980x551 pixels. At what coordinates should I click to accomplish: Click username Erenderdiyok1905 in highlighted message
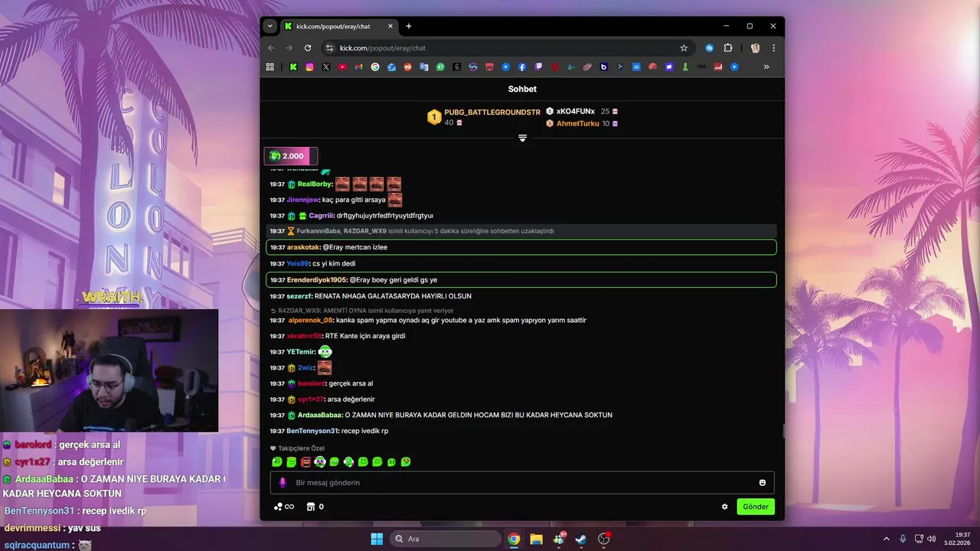click(x=317, y=279)
